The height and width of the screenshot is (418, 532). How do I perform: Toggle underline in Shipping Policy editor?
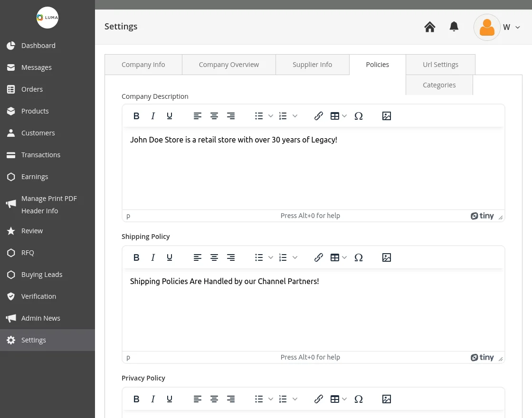pos(170,257)
